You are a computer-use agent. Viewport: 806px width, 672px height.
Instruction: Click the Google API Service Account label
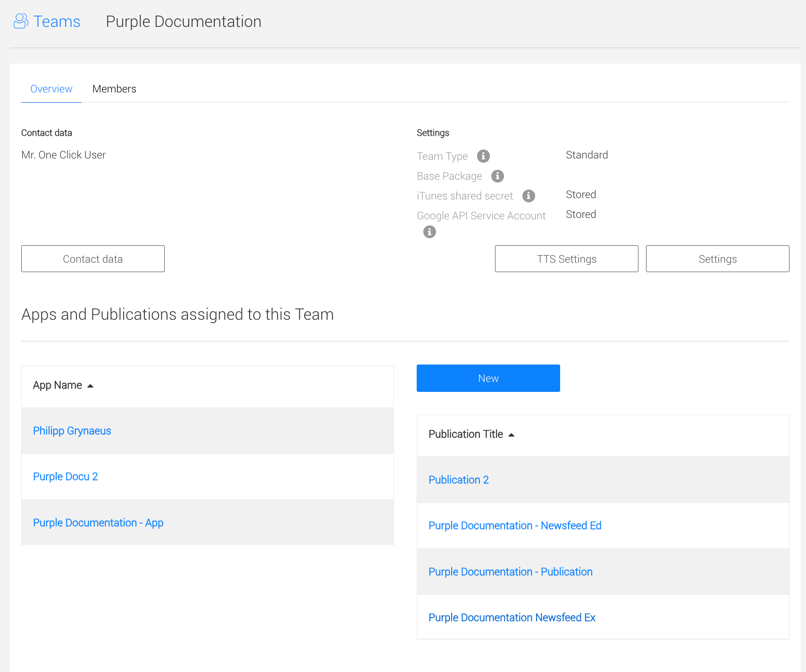pos(481,216)
